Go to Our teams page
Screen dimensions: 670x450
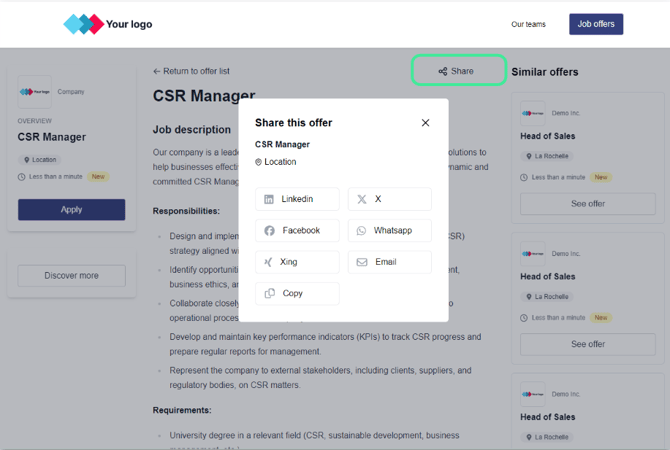click(528, 24)
